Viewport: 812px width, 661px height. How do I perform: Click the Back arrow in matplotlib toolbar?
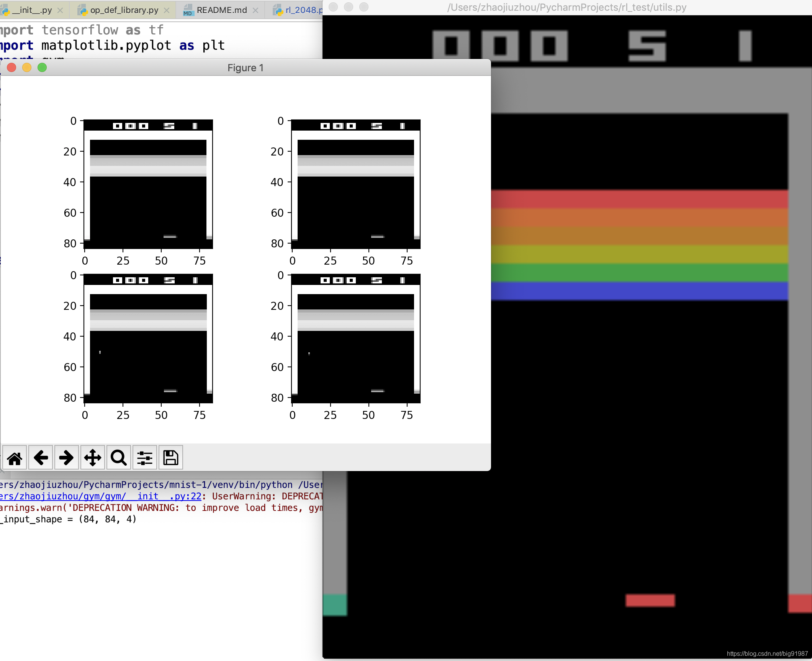click(41, 458)
